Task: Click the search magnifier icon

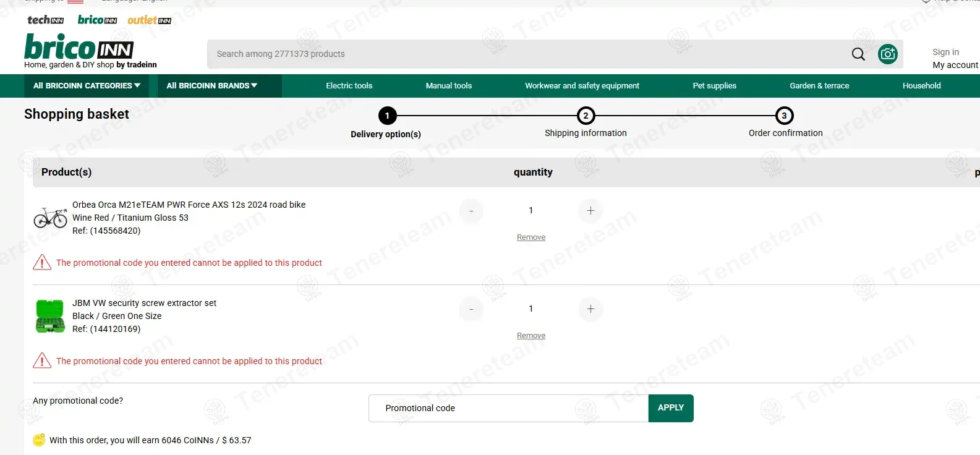Action: click(x=858, y=54)
